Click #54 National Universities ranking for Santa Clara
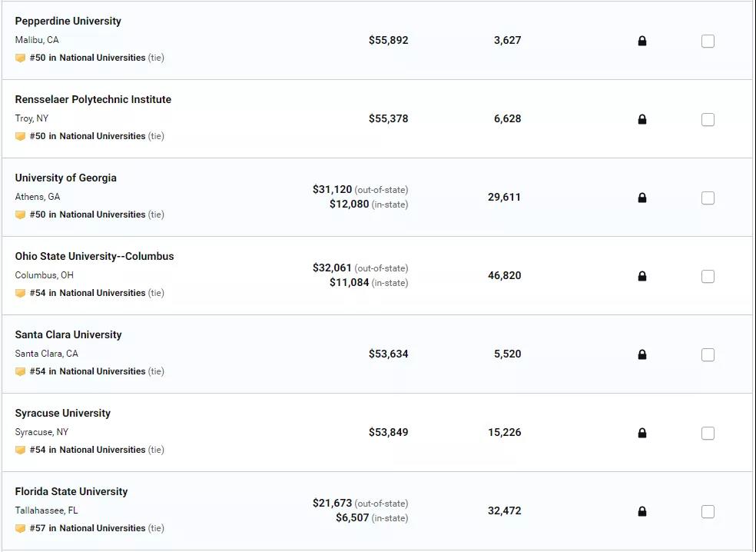 click(x=88, y=371)
